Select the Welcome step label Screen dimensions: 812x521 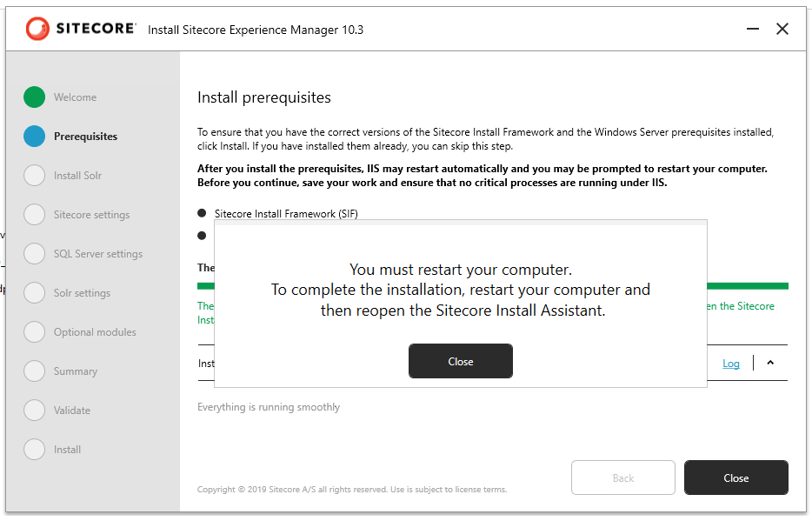point(76,97)
